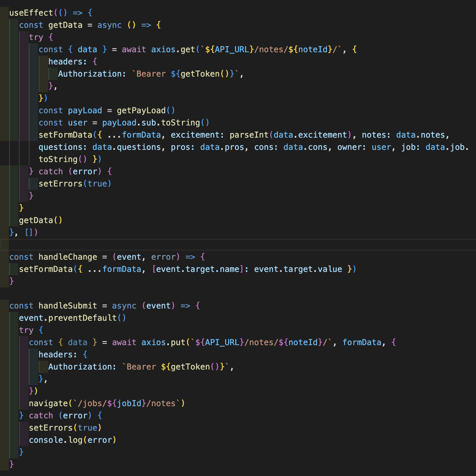
Task: Select the axios.put call
Action: click(163, 342)
